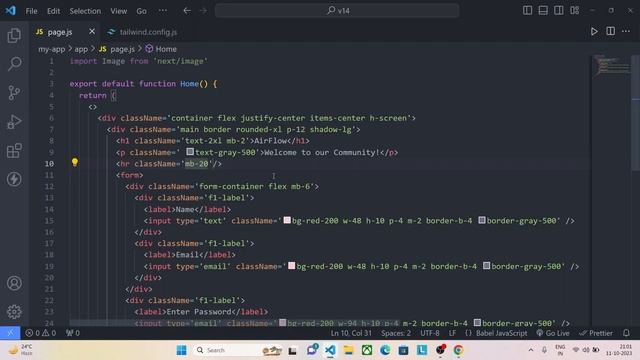The image size is (640, 360).
Task: Customize layout from title bar icon
Action: coord(575,11)
